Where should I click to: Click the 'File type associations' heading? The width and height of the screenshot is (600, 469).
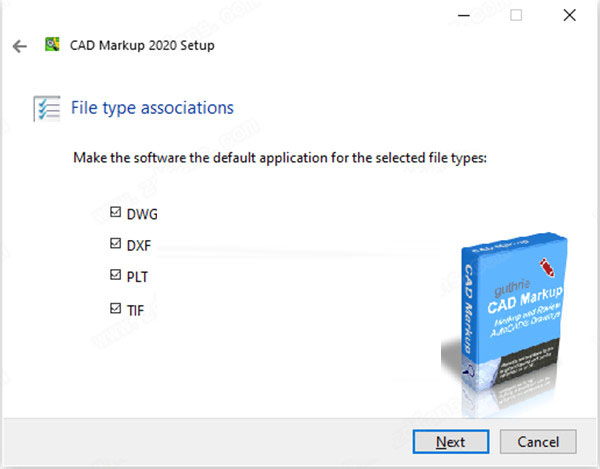(152, 108)
